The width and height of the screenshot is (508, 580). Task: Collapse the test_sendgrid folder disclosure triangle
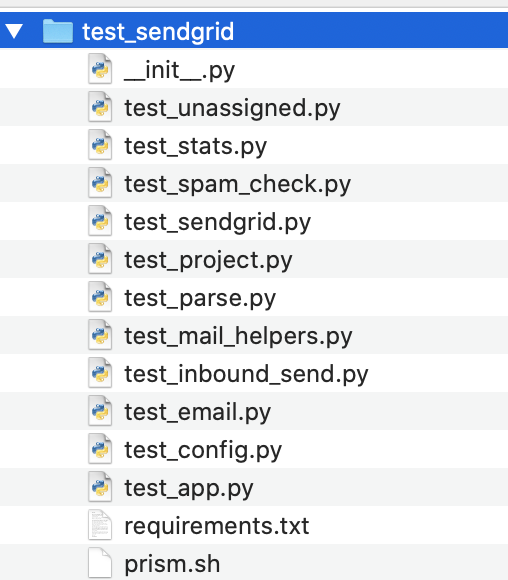point(14,31)
